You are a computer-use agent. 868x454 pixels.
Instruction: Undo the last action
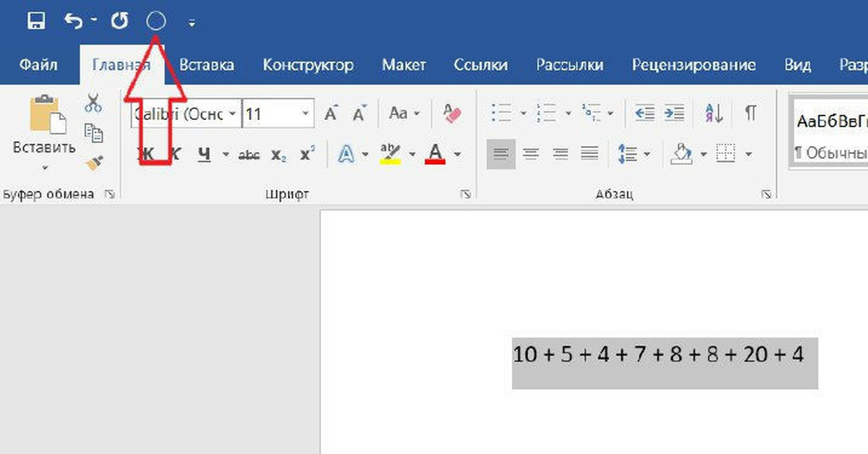click(x=74, y=22)
